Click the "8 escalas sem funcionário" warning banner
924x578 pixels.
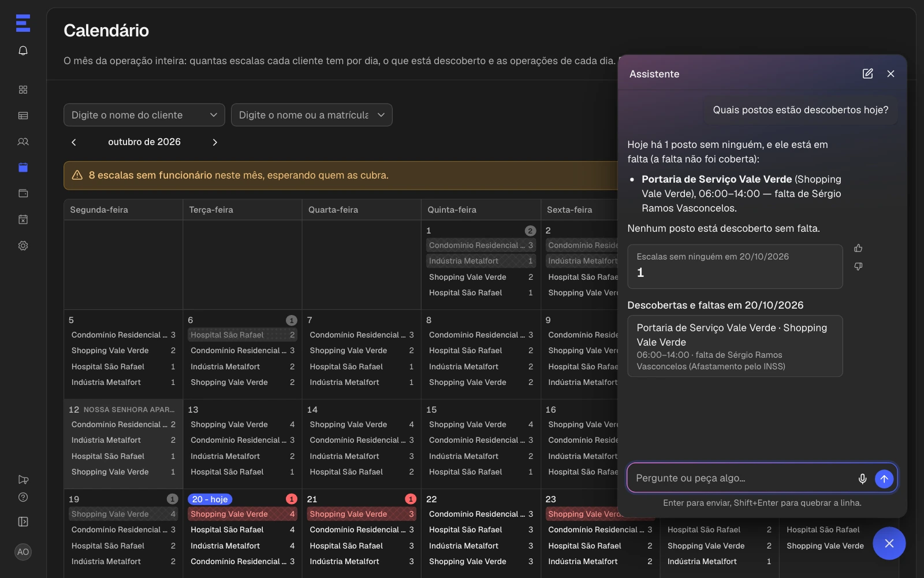point(341,176)
